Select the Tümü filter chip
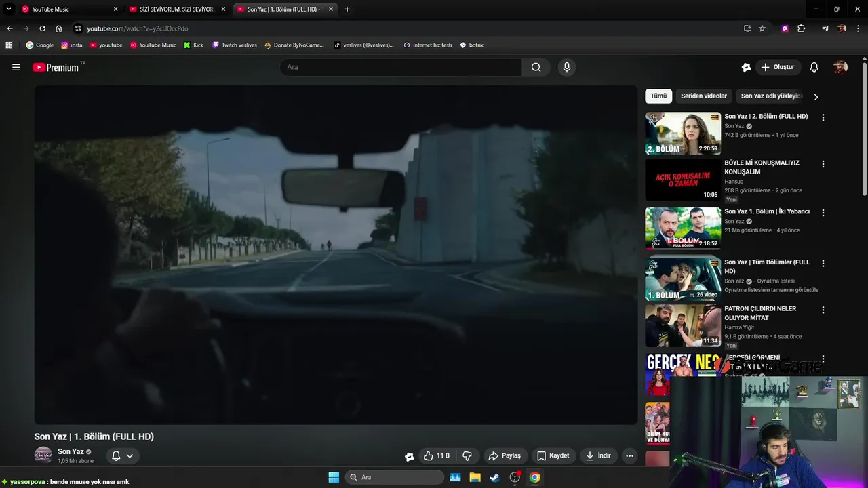This screenshot has width=868, height=488. 658,96
